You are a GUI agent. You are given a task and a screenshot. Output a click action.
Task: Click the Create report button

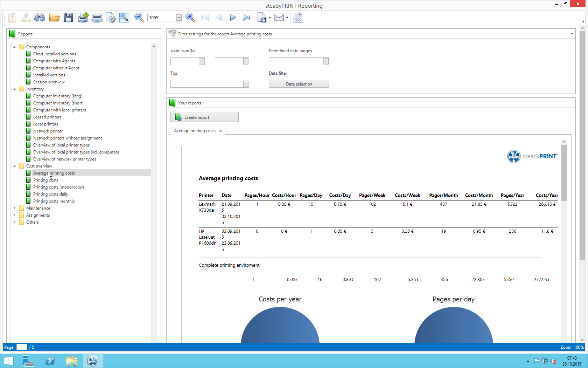204,117
